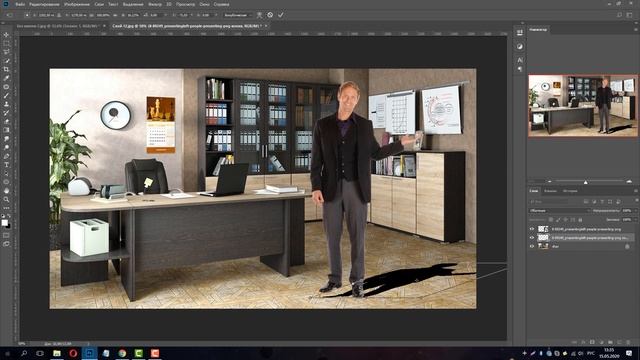Toggle the maintain aspect ratio link
Viewport: 640px width, 360px height.
click(116, 15)
